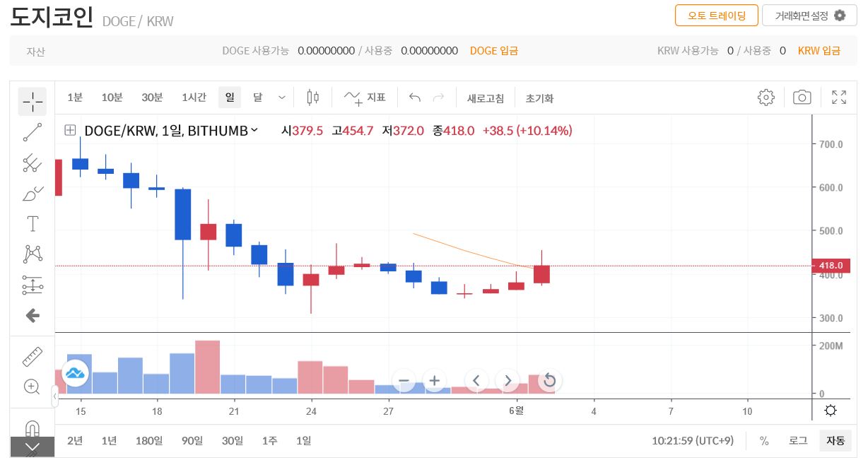Screen dimensions: 868x460
Task: Click the 418.0 current price label
Action: tap(833, 266)
